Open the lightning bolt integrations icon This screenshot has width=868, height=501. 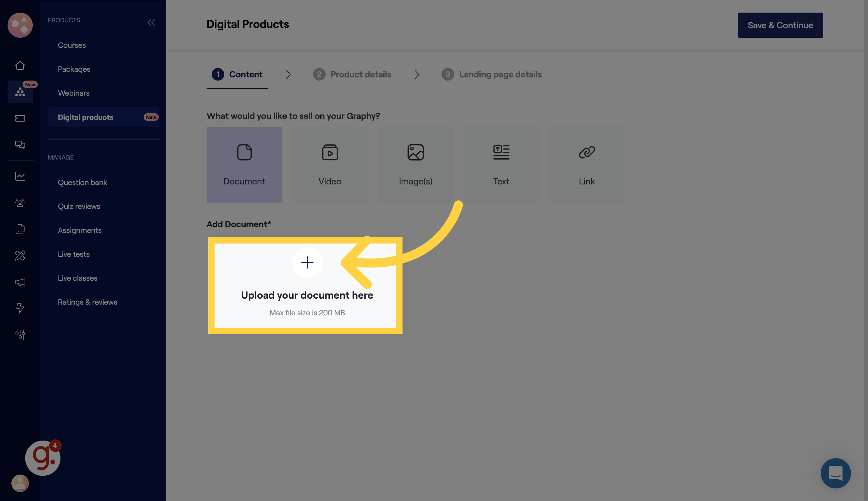[x=20, y=308]
